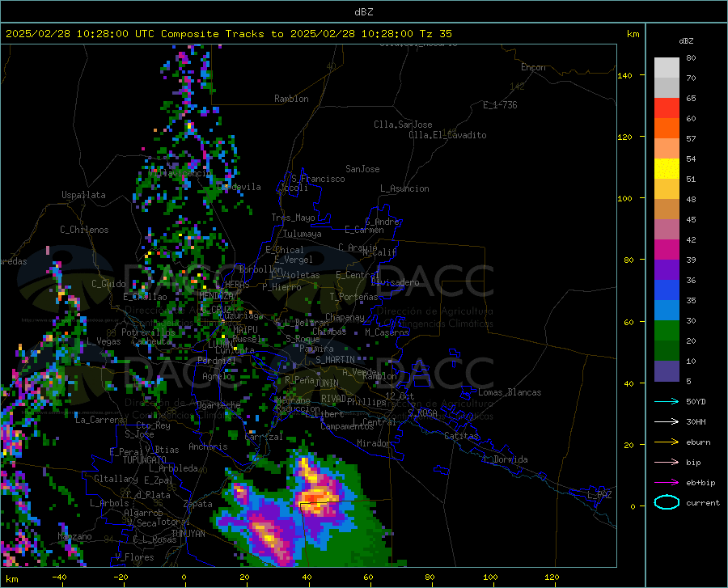728x588 pixels.
Task: Click the cyan 50YD arrow legend icon
Action: 667,401
